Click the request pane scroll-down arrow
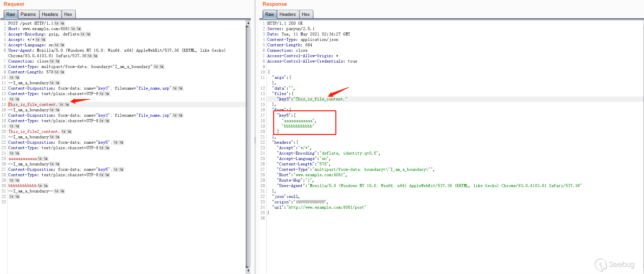Screen dimensions: 644x274 pyautogui.click(x=248, y=271)
